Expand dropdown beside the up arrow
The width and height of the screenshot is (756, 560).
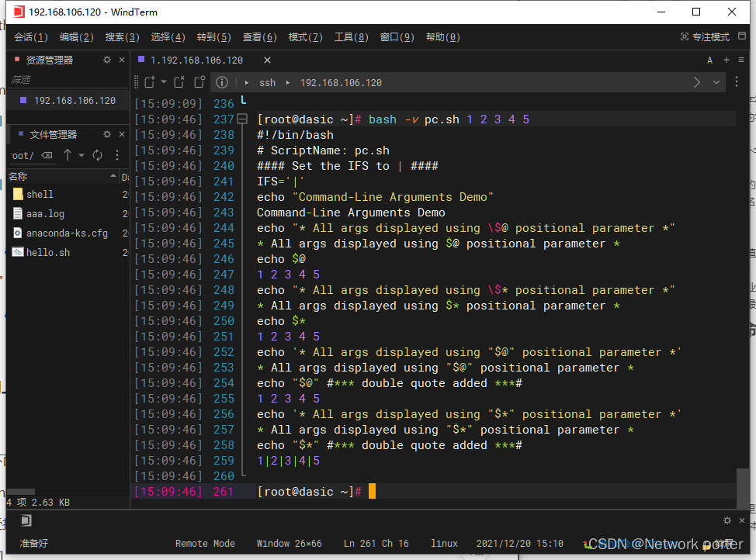tap(81, 155)
